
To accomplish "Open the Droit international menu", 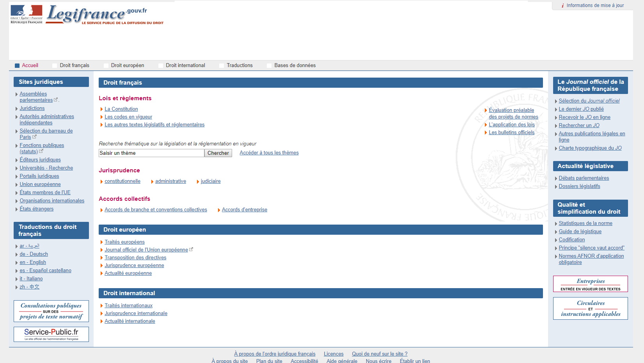I will 185,66.
